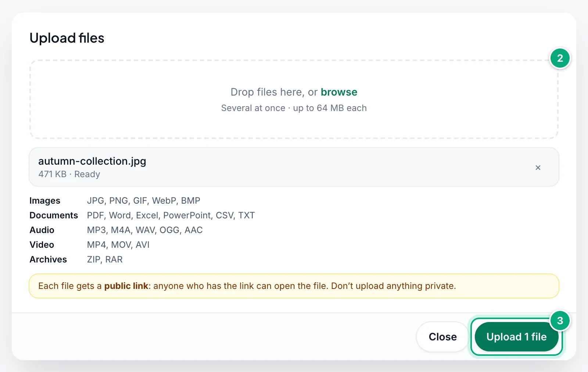Click the Audio category label
588x372 pixels.
(x=42, y=230)
